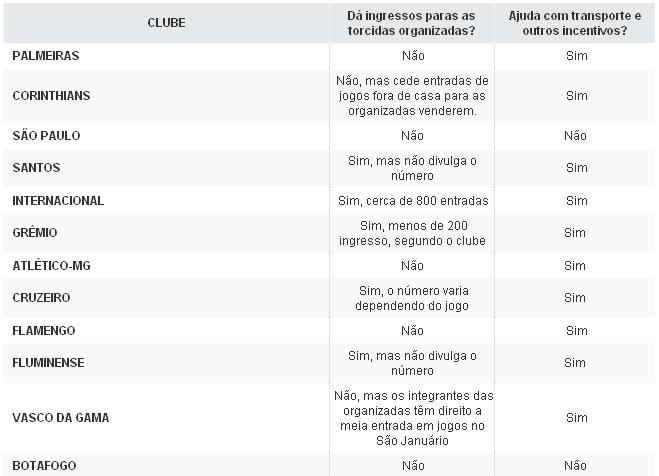659x476 pixels.
Task: Click 'Sim, menos de 200 ingresso' cell text
Action: point(412,233)
